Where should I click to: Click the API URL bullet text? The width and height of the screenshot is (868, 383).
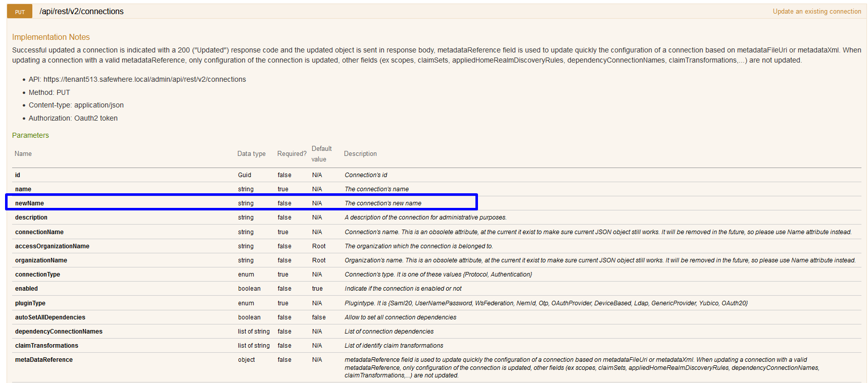(x=137, y=79)
